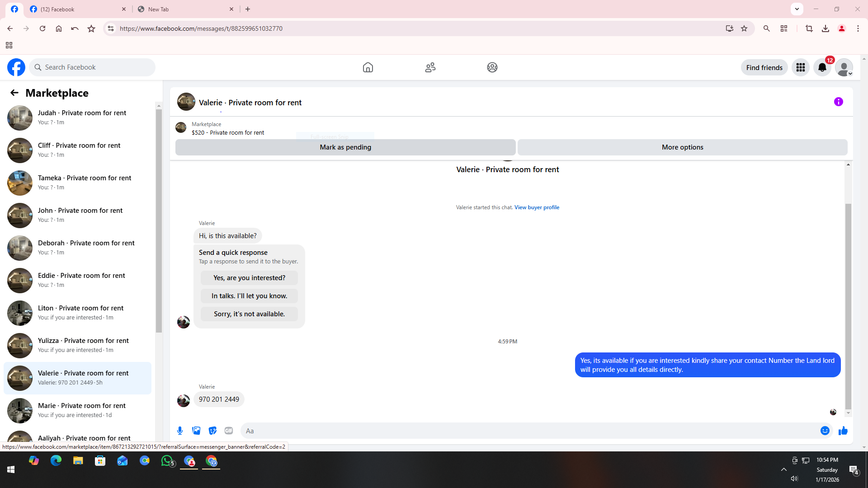Open the sticker picker icon
The height and width of the screenshot is (488, 868).
click(212, 431)
